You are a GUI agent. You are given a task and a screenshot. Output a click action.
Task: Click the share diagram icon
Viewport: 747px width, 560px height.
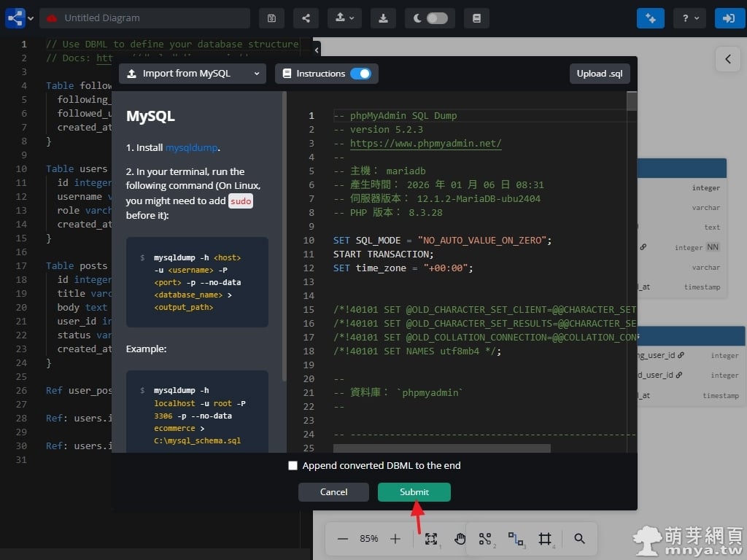tap(306, 18)
